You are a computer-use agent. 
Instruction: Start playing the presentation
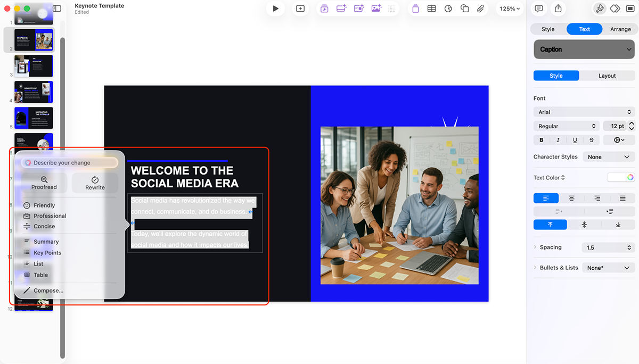pyautogui.click(x=275, y=9)
